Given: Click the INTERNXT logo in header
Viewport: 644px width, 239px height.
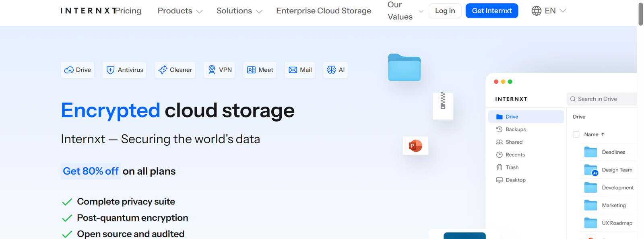Looking at the screenshot, I should tap(88, 11).
